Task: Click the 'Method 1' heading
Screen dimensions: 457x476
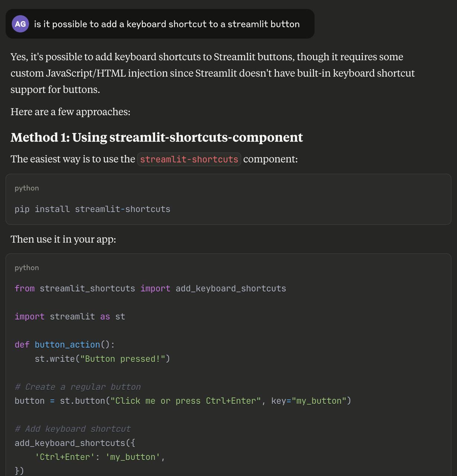Action: pos(156,137)
